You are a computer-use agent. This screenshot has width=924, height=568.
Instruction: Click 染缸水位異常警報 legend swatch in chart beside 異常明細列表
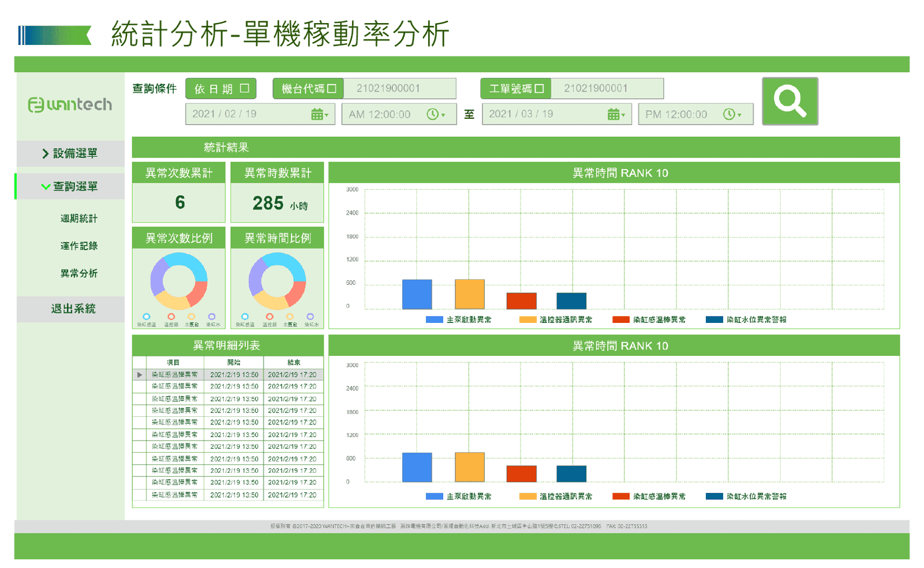click(x=714, y=496)
